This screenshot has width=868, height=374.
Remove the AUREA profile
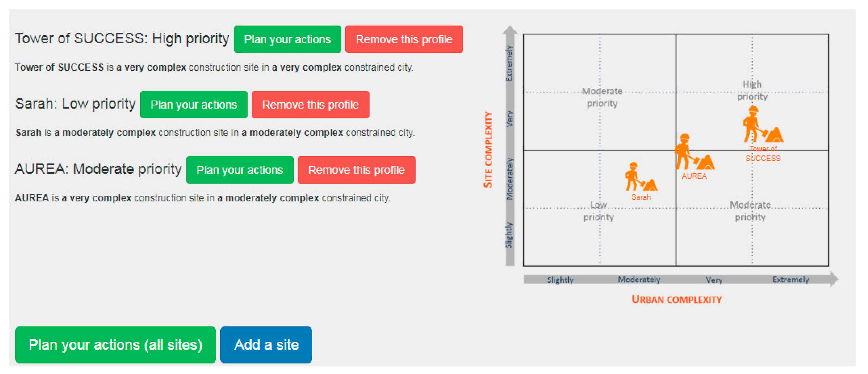point(356,170)
